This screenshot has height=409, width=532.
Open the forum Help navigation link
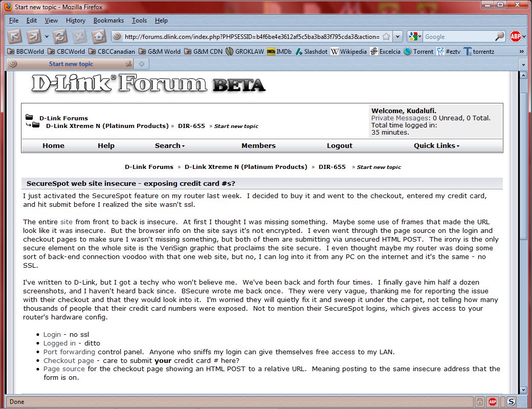[106, 145]
